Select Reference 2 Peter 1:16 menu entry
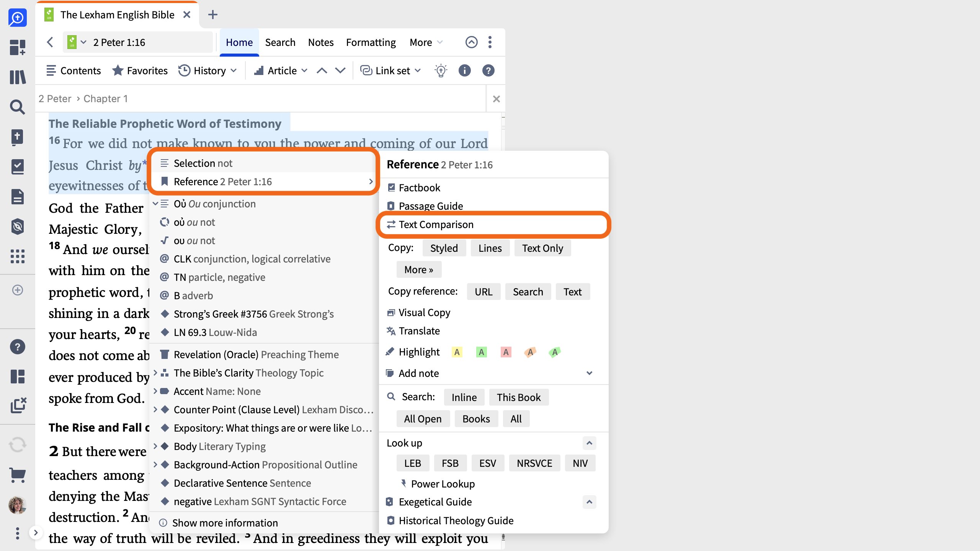The height and width of the screenshot is (551, 980). (264, 181)
